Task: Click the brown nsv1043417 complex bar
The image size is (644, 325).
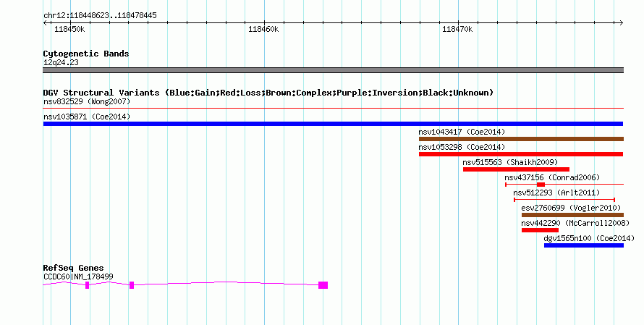Action: click(521, 139)
